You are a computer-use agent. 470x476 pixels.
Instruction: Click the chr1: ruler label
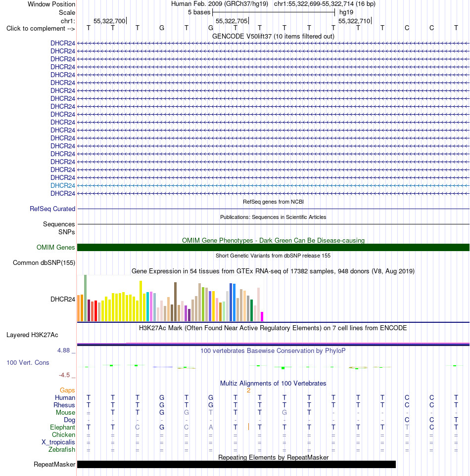tap(68, 21)
